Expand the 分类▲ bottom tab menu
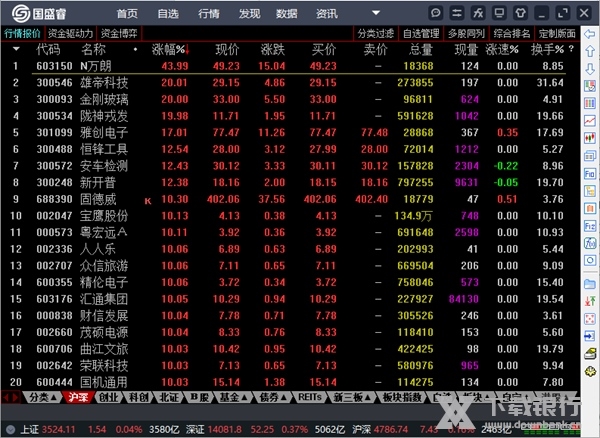Screen dimensions: 600x438 (x=42, y=397)
